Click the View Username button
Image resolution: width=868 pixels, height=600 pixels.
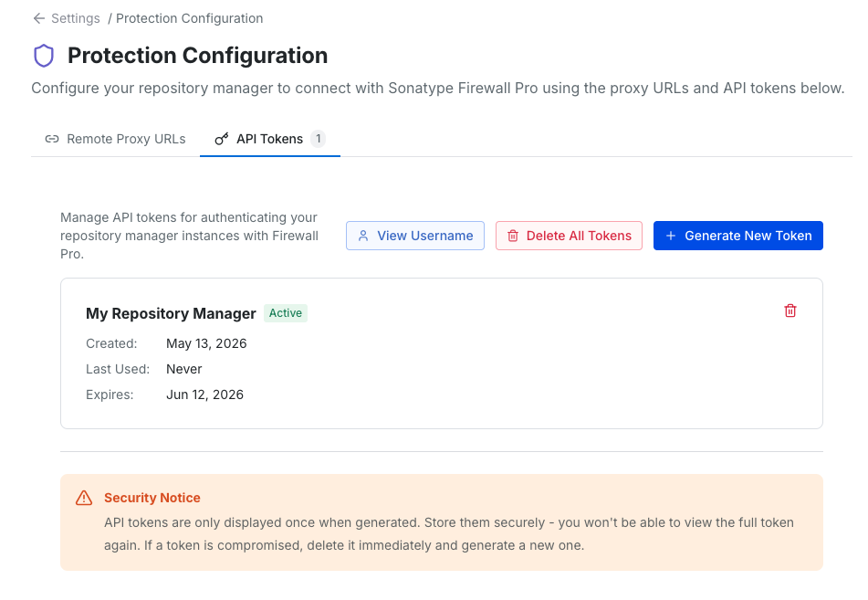pos(415,236)
